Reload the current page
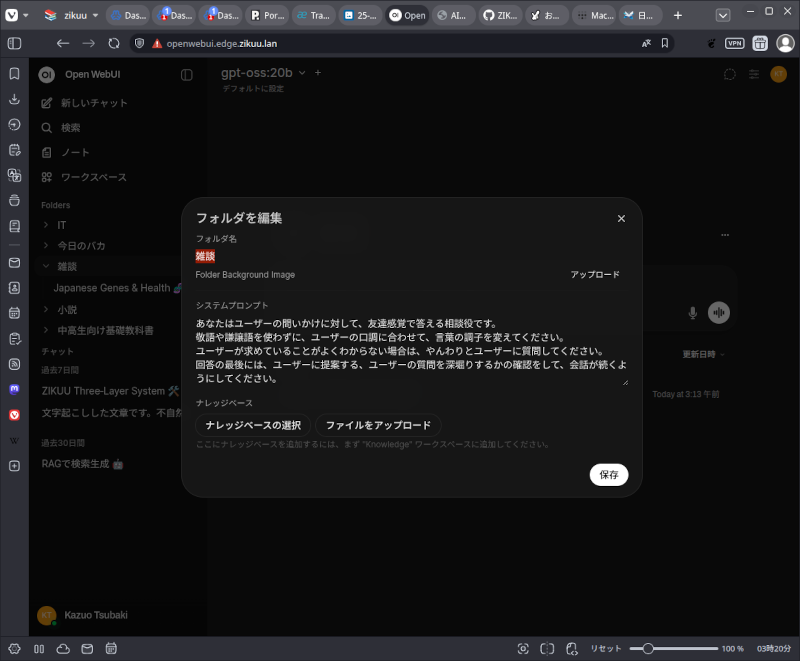Image resolution: width=800 pixels, height=661 pixels. (114, 44)
